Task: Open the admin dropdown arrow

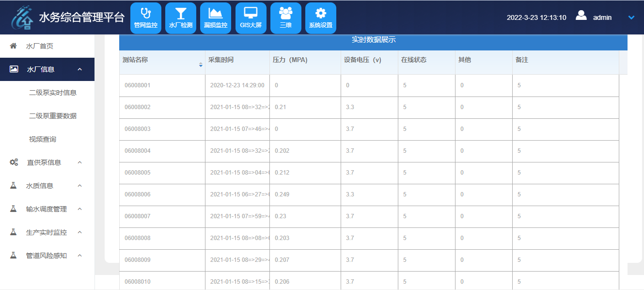Action: point(631,17)
